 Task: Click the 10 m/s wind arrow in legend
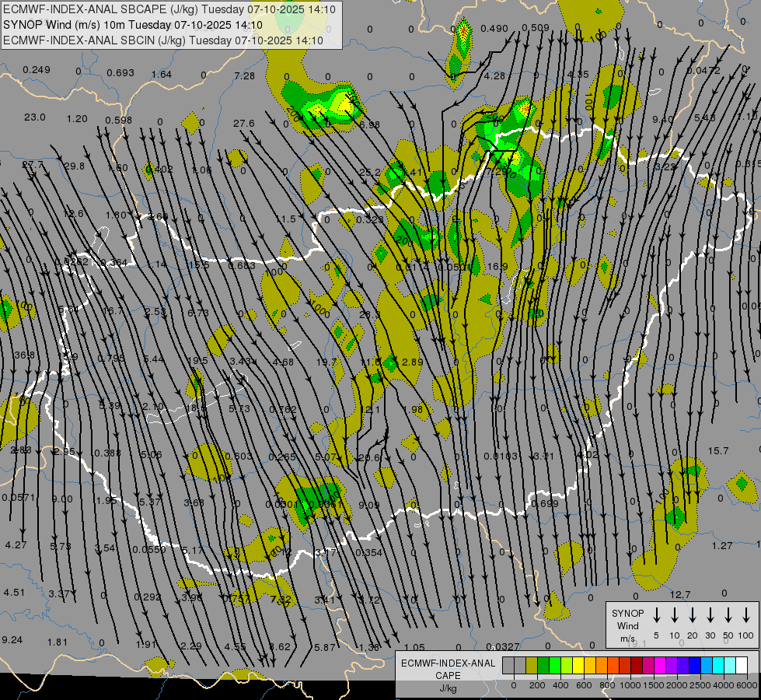(675, 615)
